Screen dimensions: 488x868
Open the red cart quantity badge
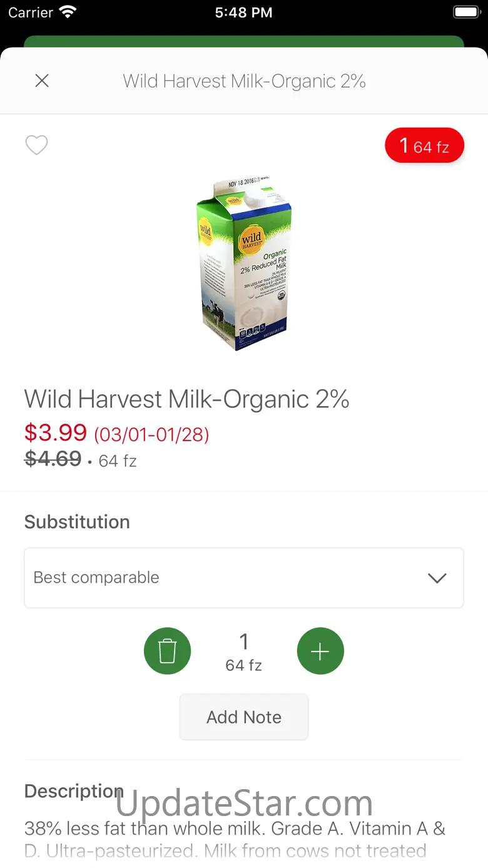(x=425, y=146)
